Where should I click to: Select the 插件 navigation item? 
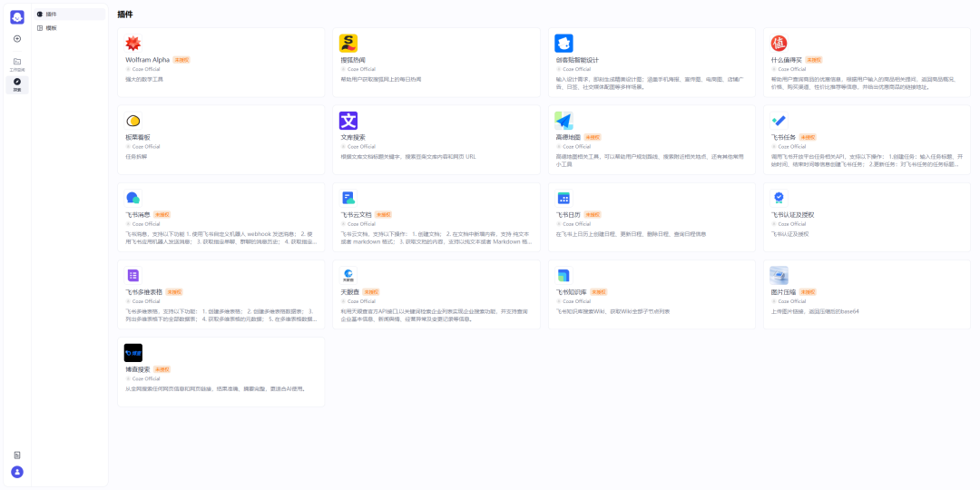[x=69, y=14]
